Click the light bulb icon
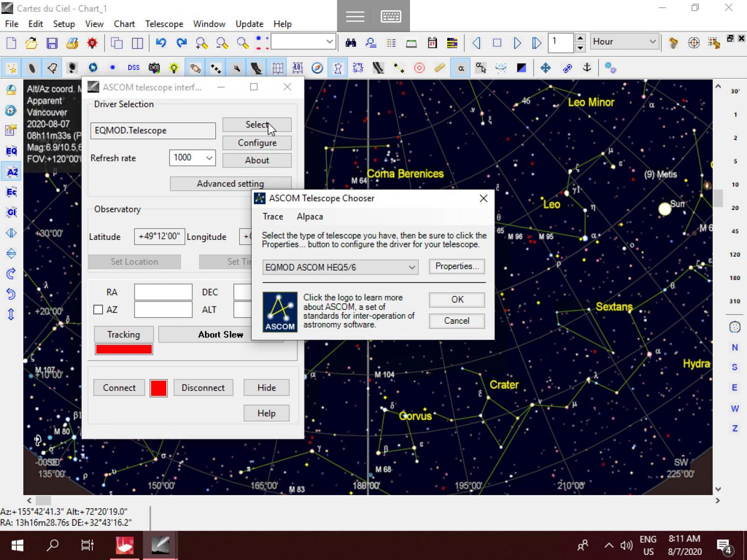Screen dimensions: 747x560 coord(174,68)
